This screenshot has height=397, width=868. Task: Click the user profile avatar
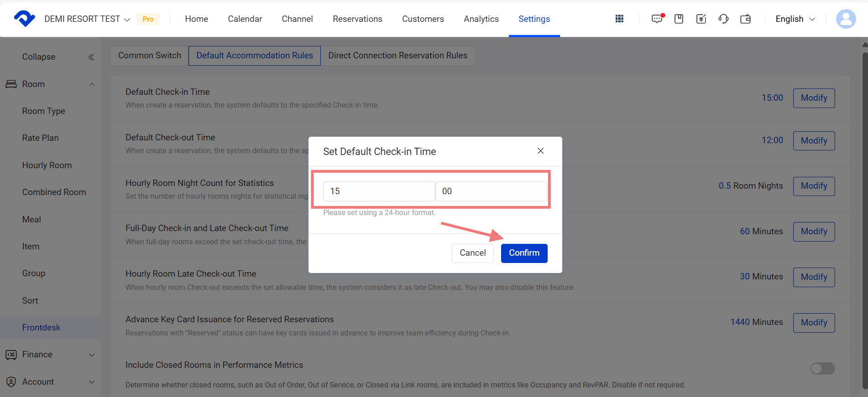tap(846, 19)
